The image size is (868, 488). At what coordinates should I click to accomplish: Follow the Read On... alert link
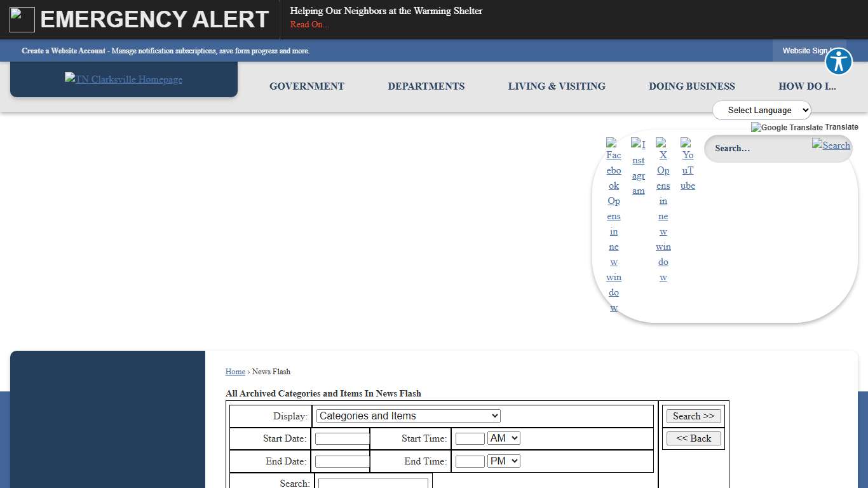pyautogui.click(x=309, y=25)
